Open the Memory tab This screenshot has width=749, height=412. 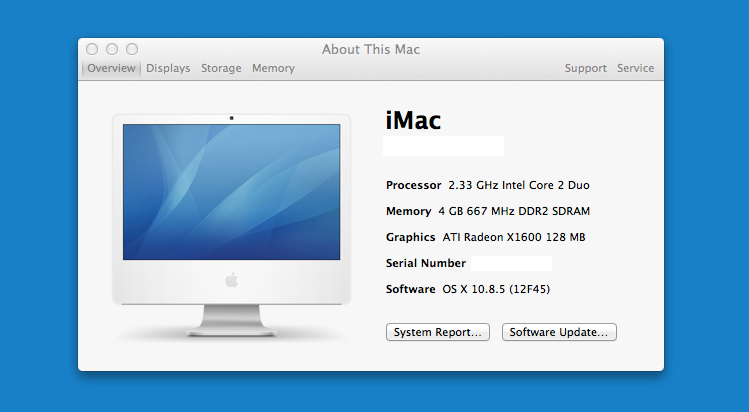(x=273, y=68)
